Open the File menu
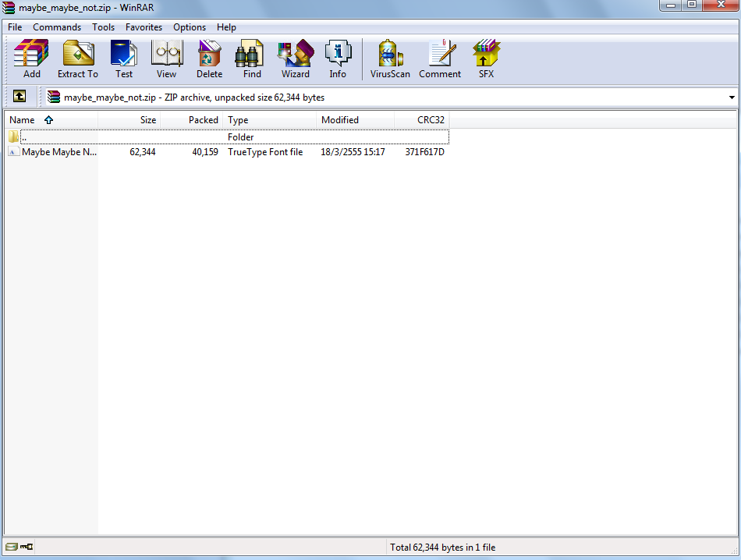 (15, 27)
